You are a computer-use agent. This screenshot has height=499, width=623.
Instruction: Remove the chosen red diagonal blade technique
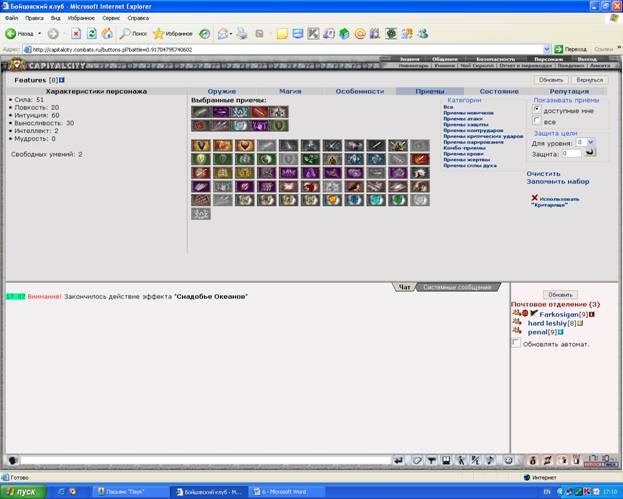pyautogui.click(x=259, y=112)
